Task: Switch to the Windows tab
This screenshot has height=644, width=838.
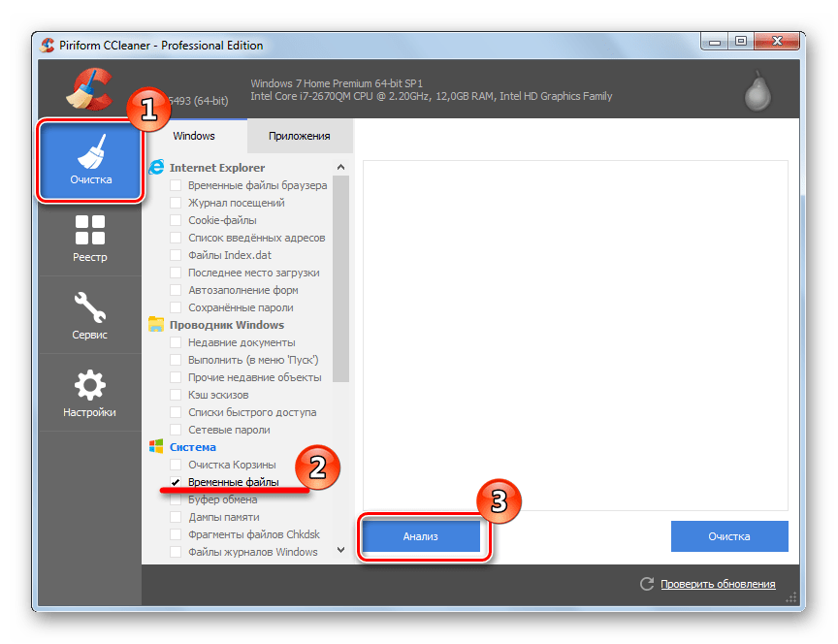Action: (194, 136)
